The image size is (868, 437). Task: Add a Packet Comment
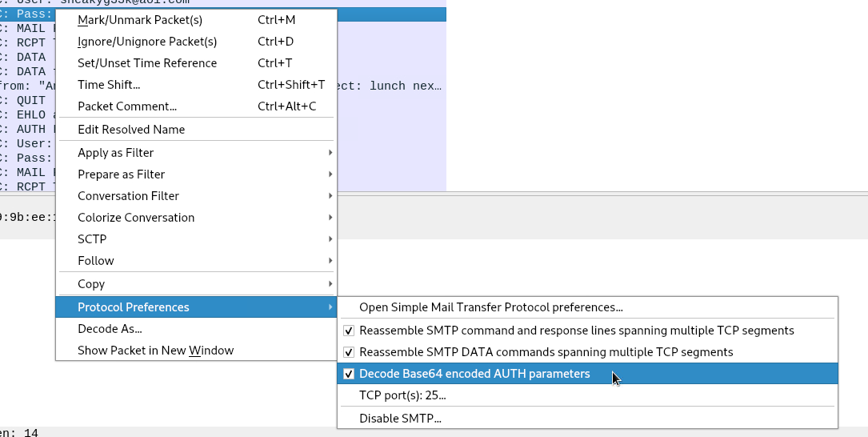pyautogui.click(x=127, y=106)
